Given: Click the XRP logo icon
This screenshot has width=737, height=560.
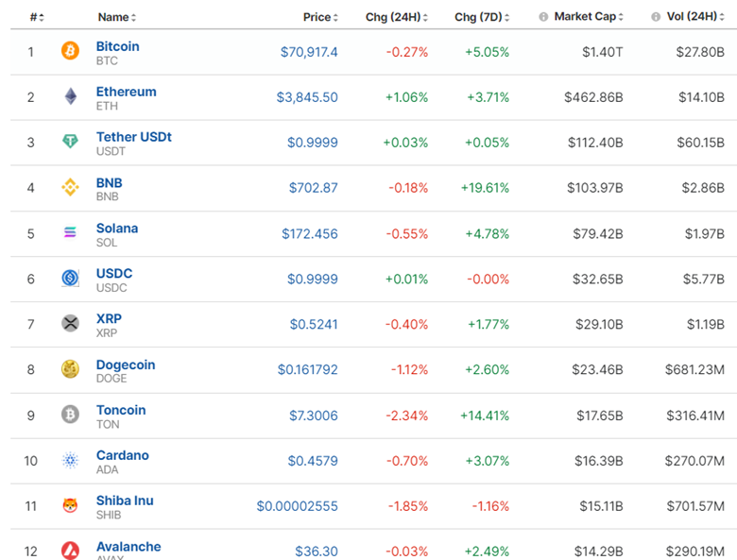Looking at the screenshot, I should point(70,323).
